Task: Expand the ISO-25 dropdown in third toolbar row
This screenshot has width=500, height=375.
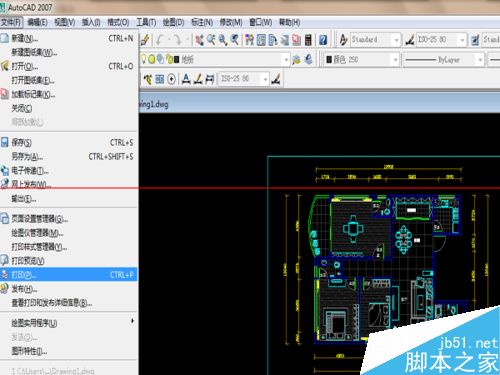Action: [x=265, y=79]
